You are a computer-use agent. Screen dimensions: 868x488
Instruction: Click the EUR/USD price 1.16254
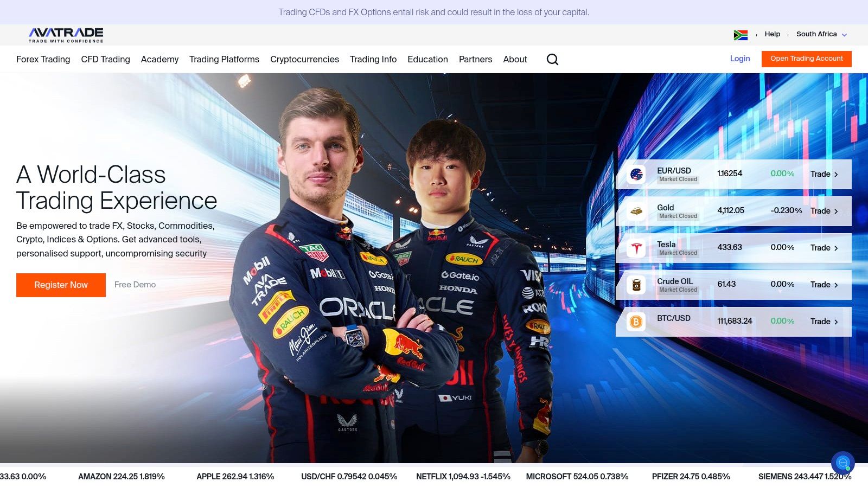pos(730,174)
